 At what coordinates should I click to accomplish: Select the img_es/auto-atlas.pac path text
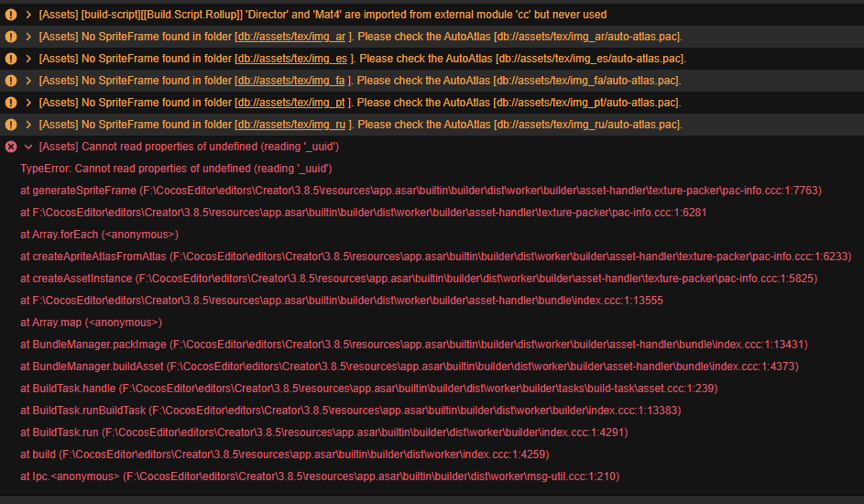(x=591, y=59)
